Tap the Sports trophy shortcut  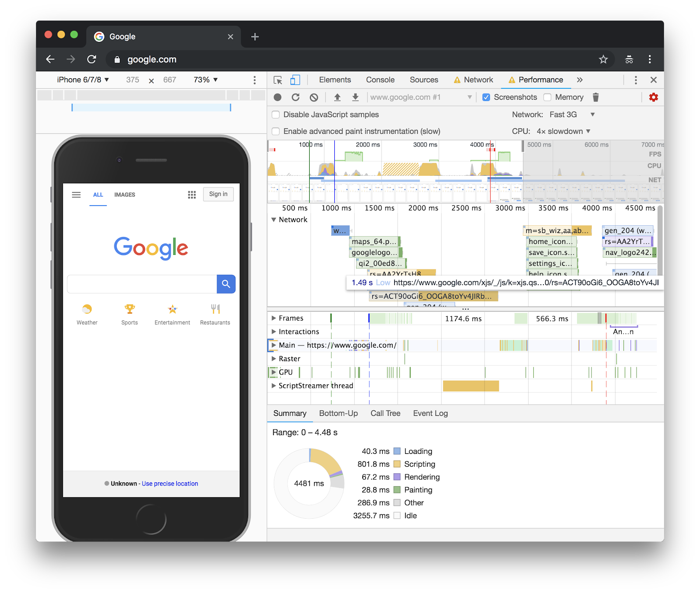click(129, 309)
